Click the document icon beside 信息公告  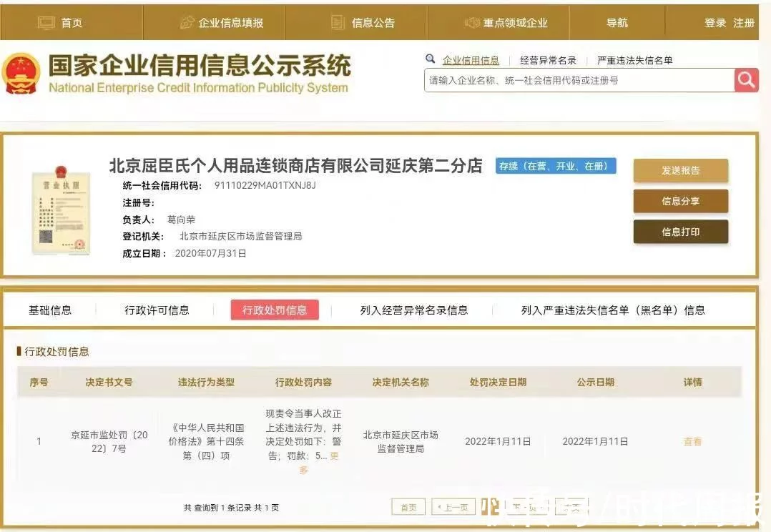tap(338, 23)
